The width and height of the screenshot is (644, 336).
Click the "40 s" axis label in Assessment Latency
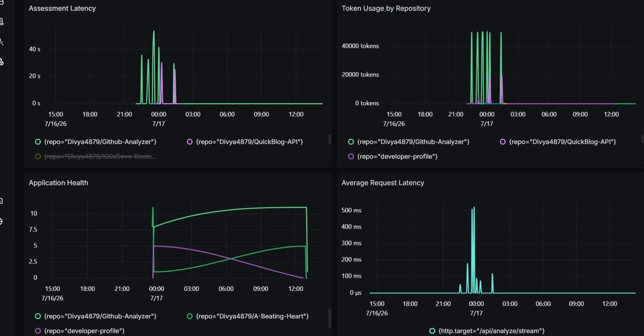[34, 49]
